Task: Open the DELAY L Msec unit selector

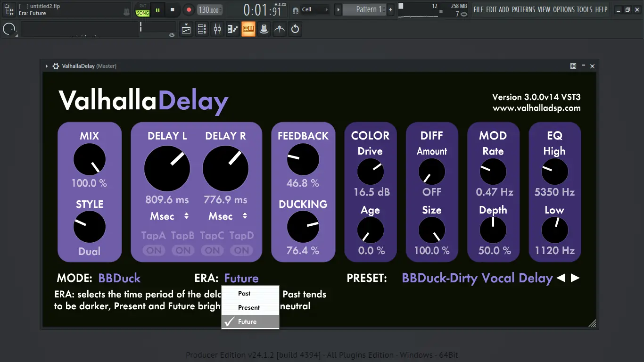Action: (170, 216)
